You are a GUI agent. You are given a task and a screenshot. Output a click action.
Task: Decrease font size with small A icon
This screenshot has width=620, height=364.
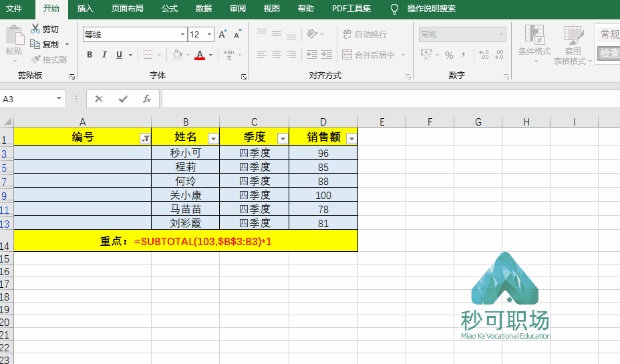pyautogui.click(x=237, y=34)
